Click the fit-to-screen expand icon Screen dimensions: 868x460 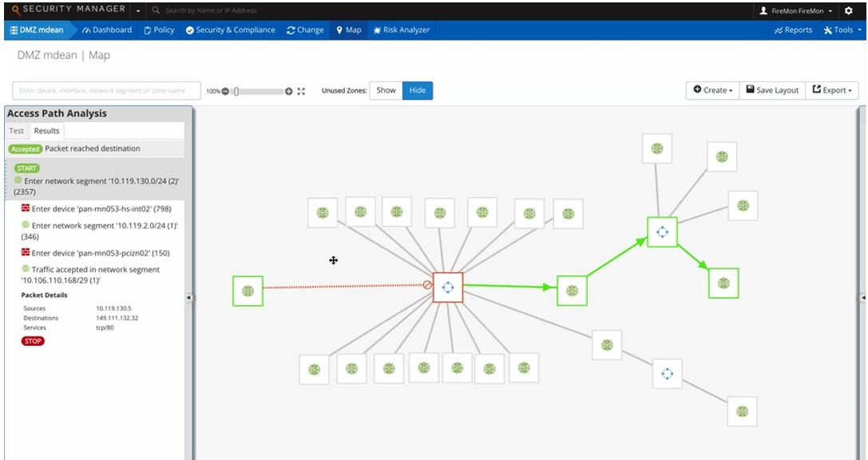301,91
